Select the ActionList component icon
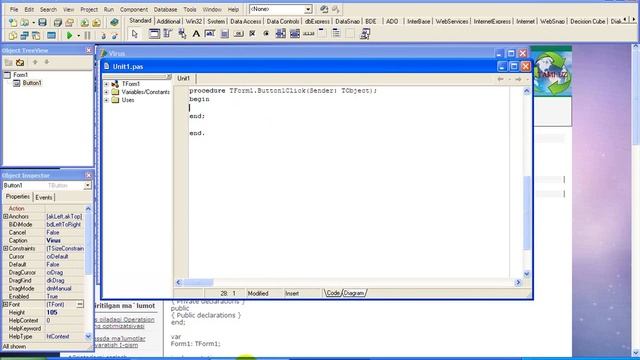This screenshot has width=640, height=360. (x=365, y=34)
